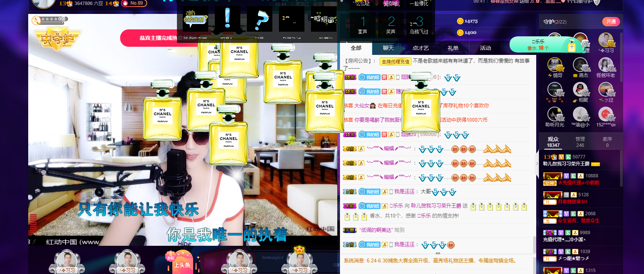Open guardian 152****ox's red avatar
This screenshot has height=274, width=644.
(606, 114)
